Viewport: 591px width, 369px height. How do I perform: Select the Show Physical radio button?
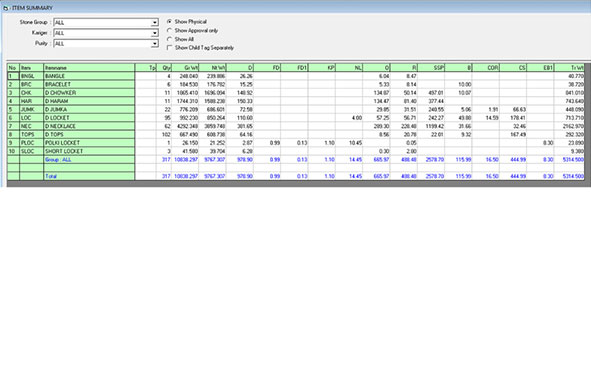(x=170, y=22)
